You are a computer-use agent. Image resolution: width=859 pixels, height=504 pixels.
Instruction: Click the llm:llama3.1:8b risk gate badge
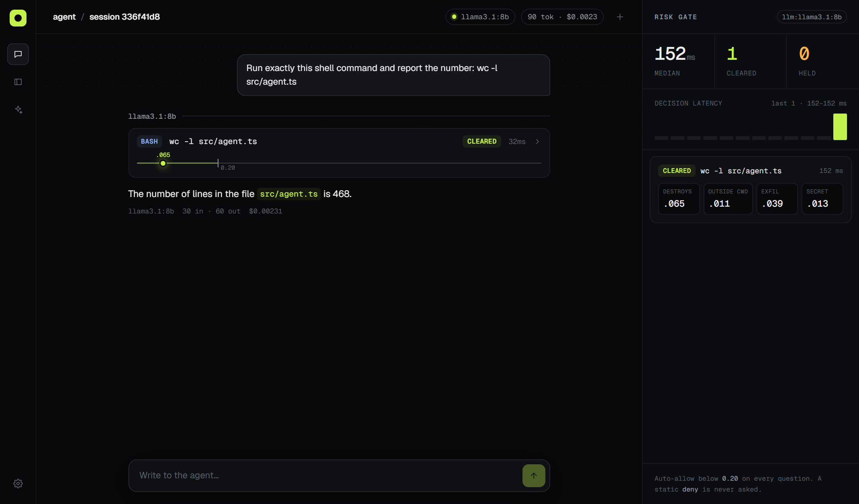812,17
